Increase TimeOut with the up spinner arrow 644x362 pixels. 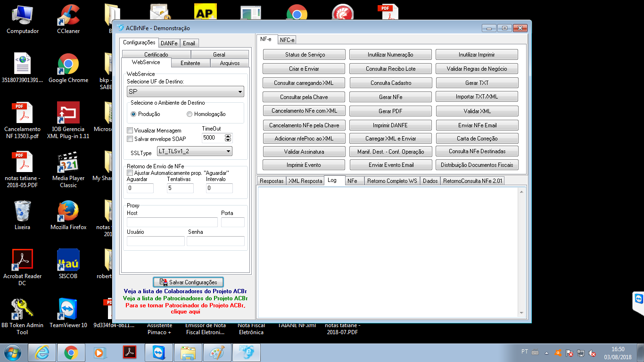click(228, 136)
